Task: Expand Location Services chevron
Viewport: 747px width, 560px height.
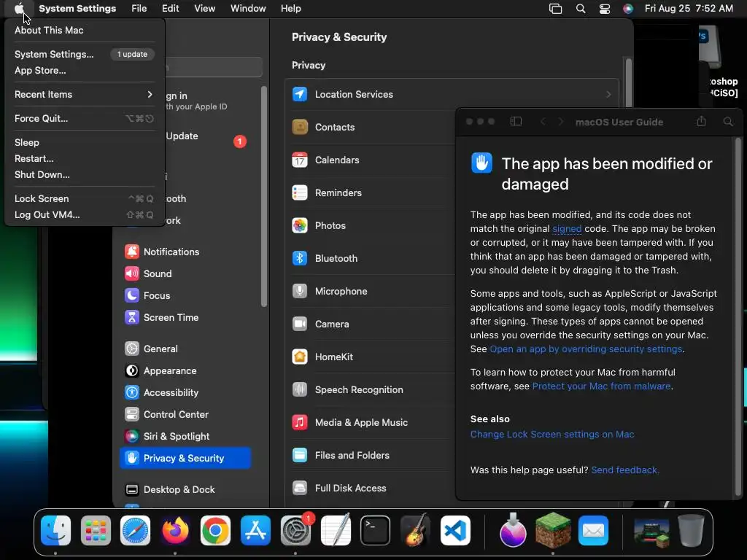Action: [x=608, y=94]
